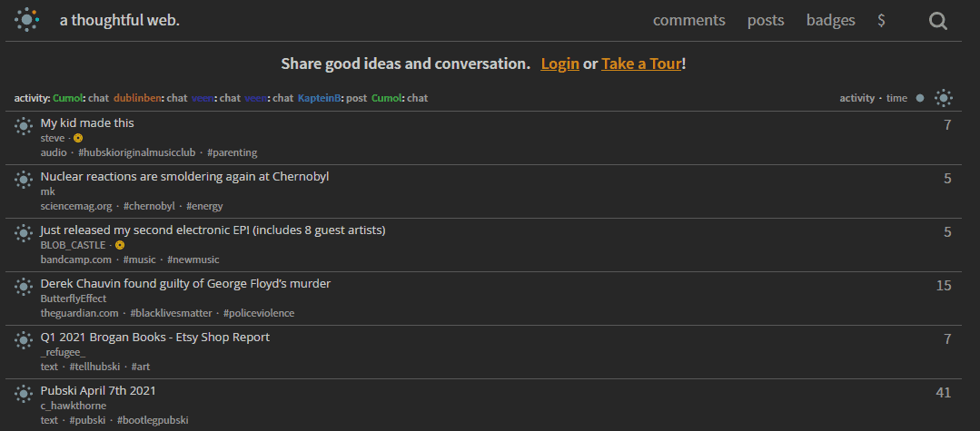980x431 pixels.
Task: Open the posts menu item
Action: tap(766, 21)
